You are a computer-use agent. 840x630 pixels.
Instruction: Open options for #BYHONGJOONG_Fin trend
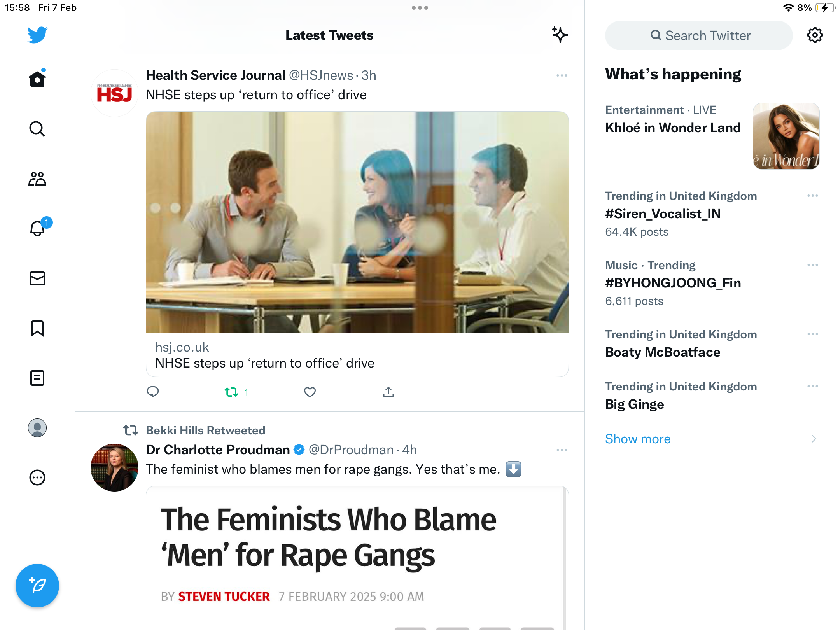pyautogui.click(x=813, y=265)
